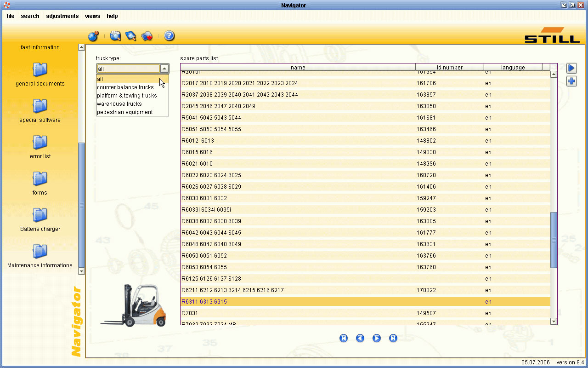This screenshot has width=588, height=368.
Task: Open the error list folder icon
Action: click(40, 143)
